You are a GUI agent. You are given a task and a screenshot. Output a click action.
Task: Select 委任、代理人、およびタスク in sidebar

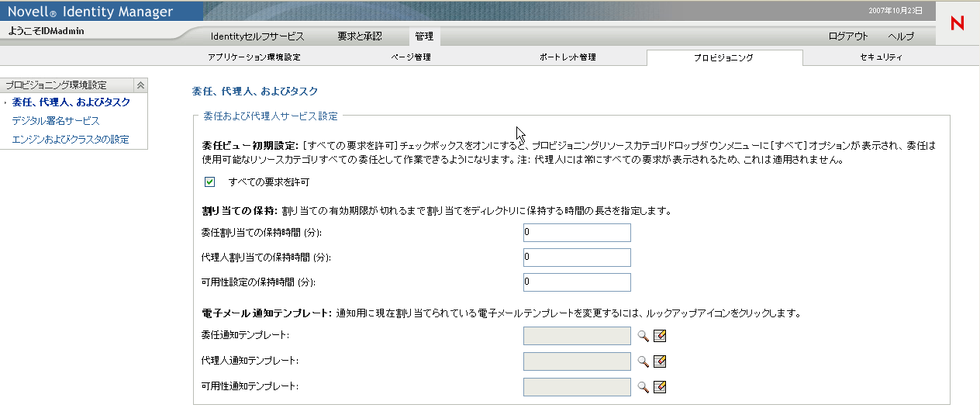(71, 102)
